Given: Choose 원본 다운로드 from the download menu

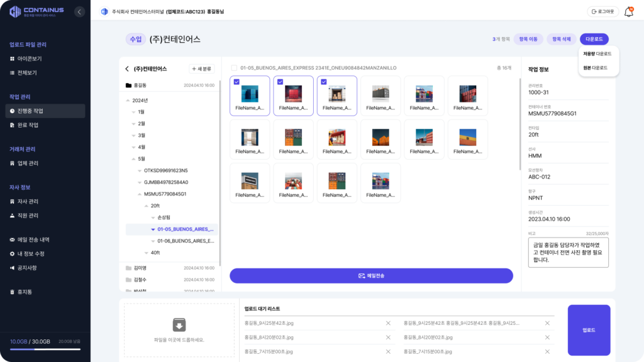Looking at the screenshot, I should tap(595, 67).
